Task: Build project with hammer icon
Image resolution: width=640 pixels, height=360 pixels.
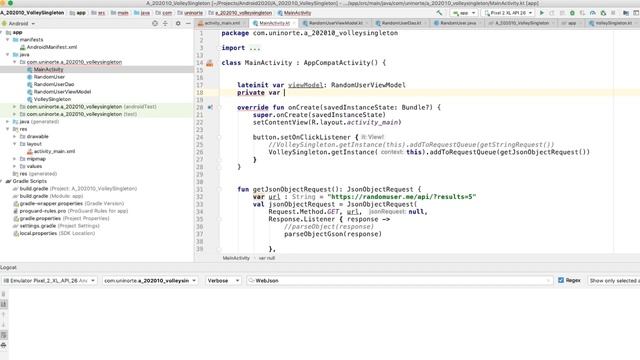Action: 439,13
